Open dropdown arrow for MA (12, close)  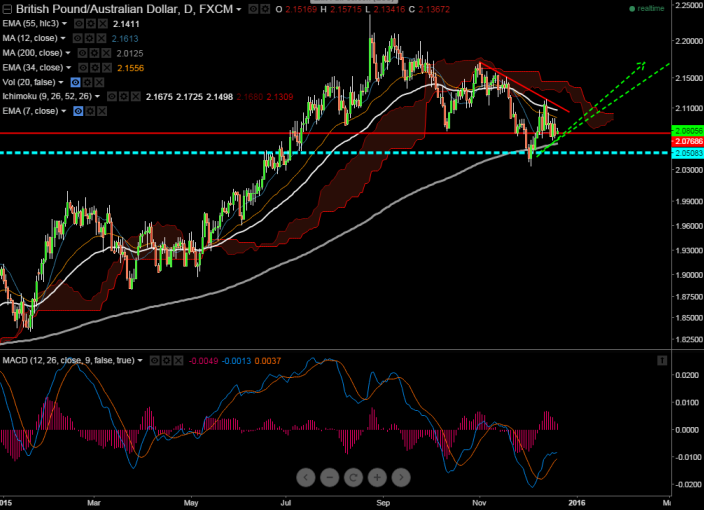[x=63, y=38]
